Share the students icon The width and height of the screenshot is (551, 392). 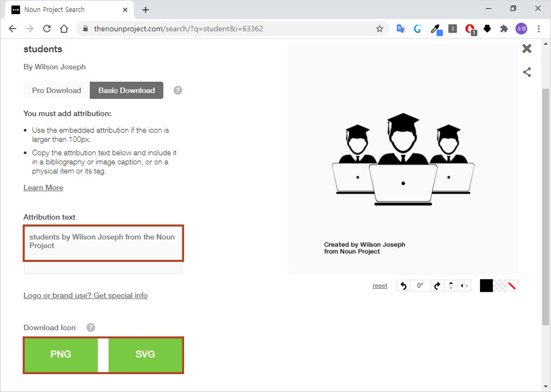527,72
